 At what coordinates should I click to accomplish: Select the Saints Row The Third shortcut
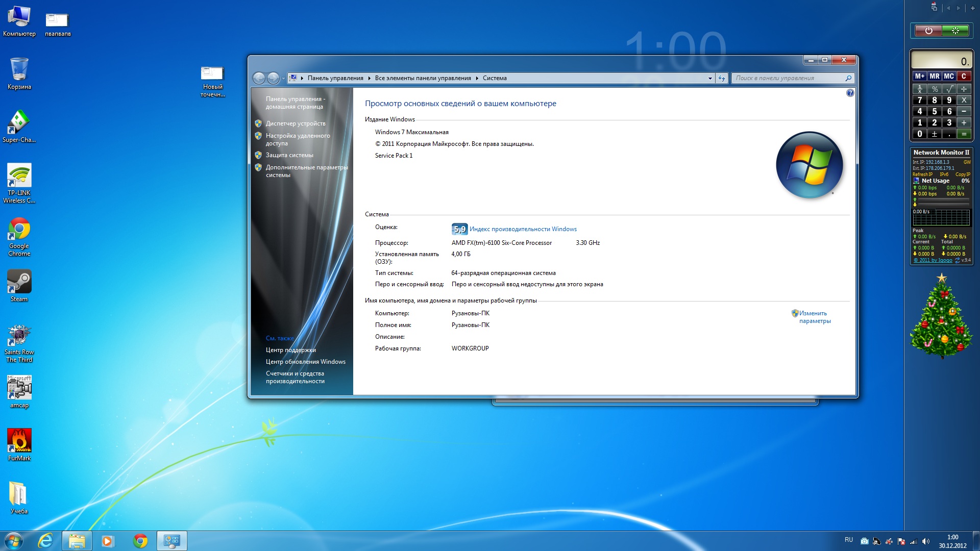(19, 344)
